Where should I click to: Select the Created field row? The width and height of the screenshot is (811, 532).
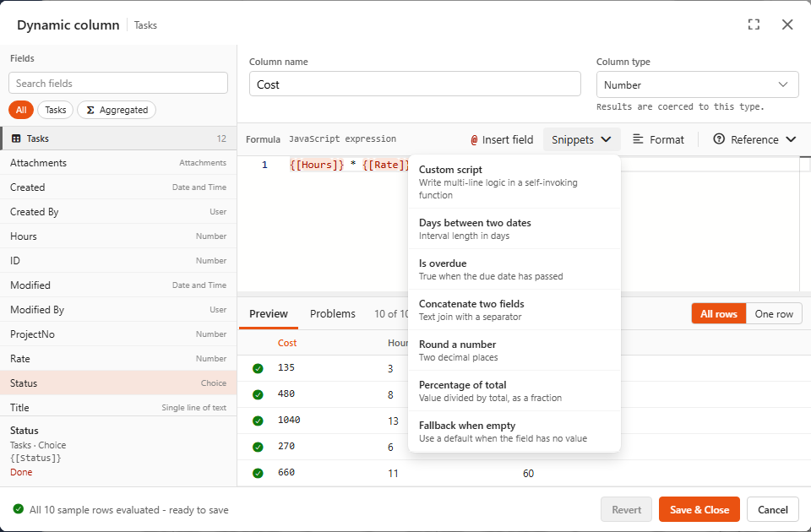(x=118, y=187)
